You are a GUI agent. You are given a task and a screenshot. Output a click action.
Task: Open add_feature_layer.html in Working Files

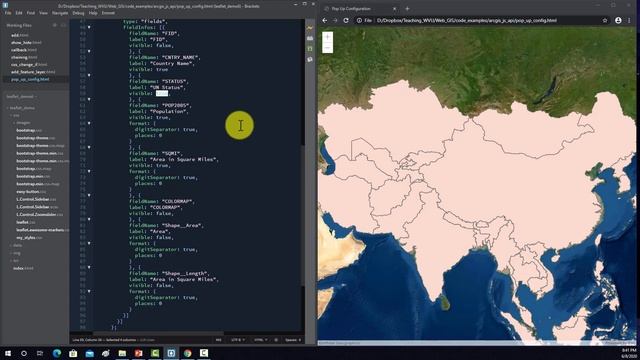click(33, 72)
